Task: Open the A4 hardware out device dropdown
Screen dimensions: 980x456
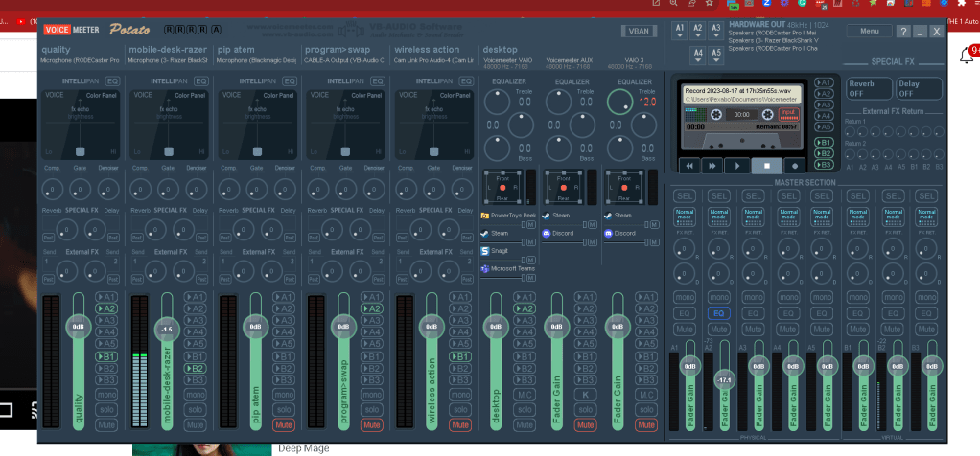Action: [698, 56]
